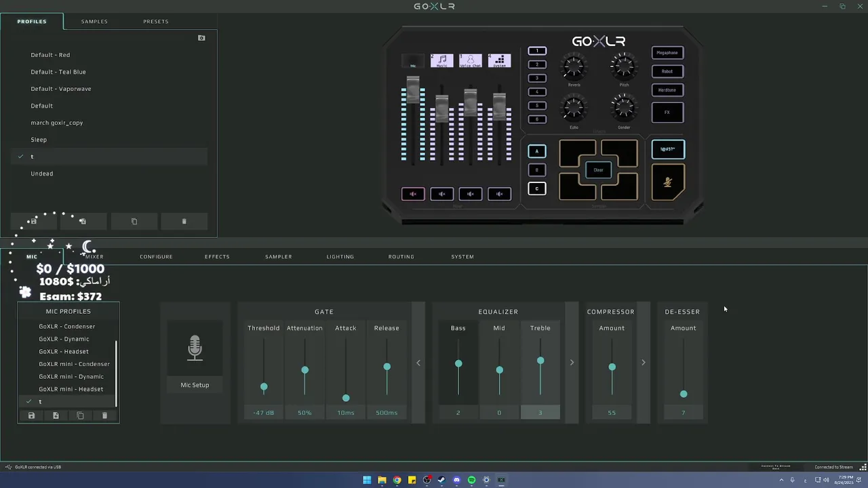Expand the Compressor panel with the right arrow
The image size is (868, 488).
tap(644, 363)
